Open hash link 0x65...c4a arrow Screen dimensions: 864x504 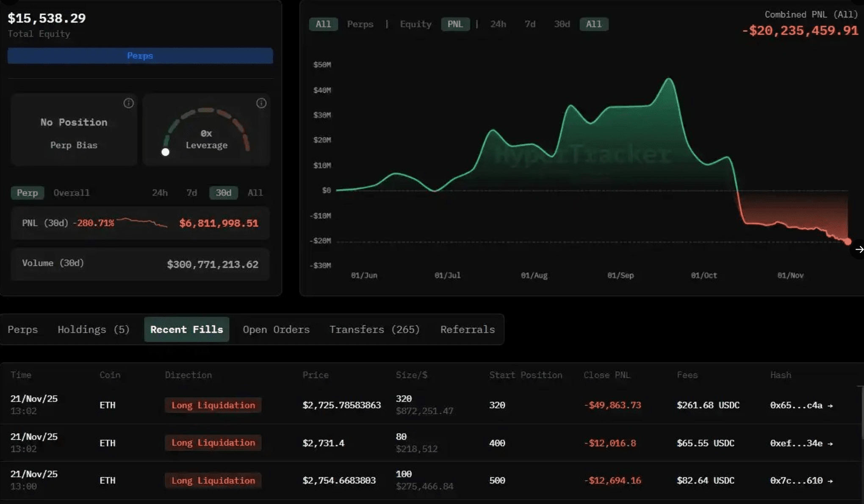click(x=830, y=406)
